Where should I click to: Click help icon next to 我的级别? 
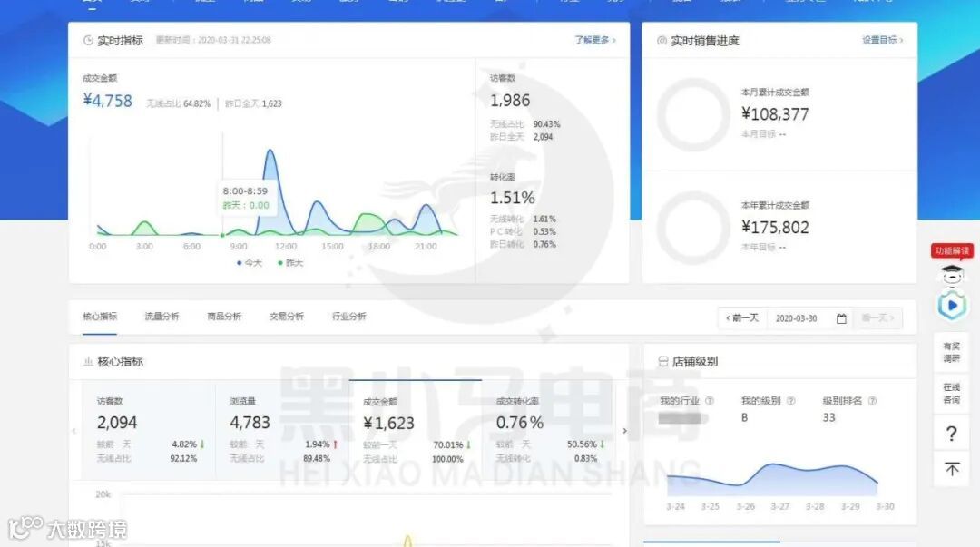790,401
